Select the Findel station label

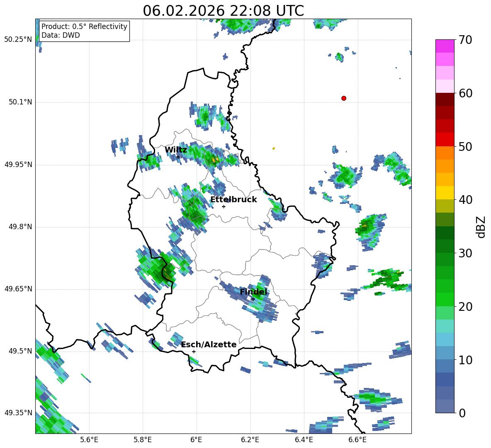coord(253,292)
